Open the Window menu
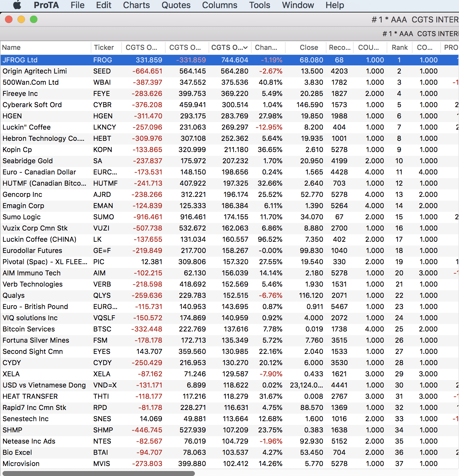This screenshot has width=459, height=476. [298, 5]
